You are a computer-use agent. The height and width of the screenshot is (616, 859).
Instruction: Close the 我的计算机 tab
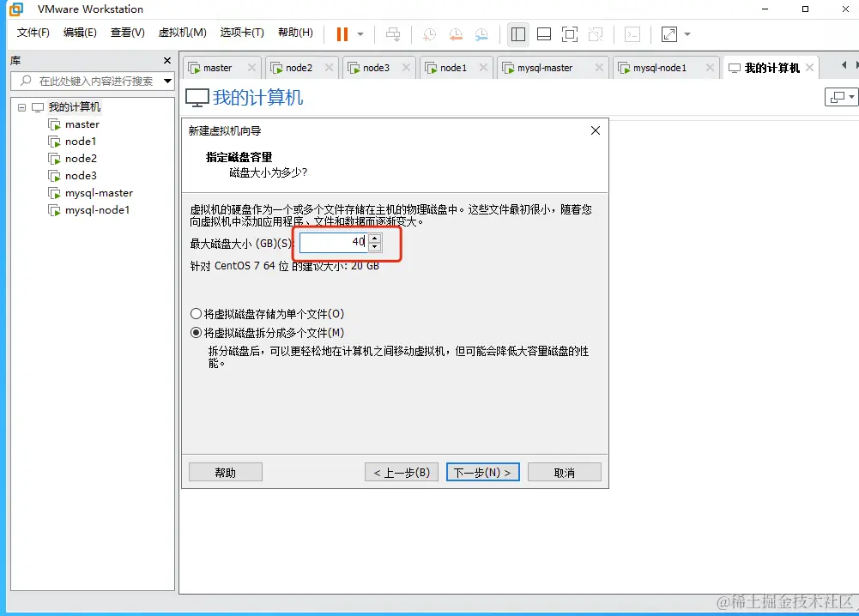[x=810, y=68]
